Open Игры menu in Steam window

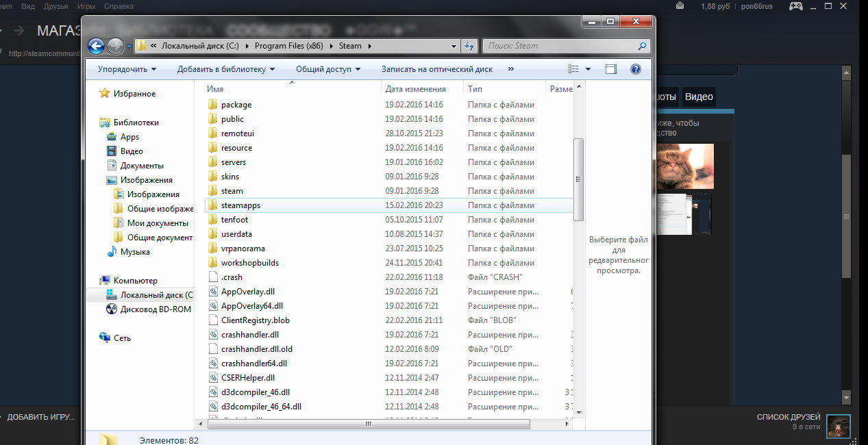click(86, 6)
